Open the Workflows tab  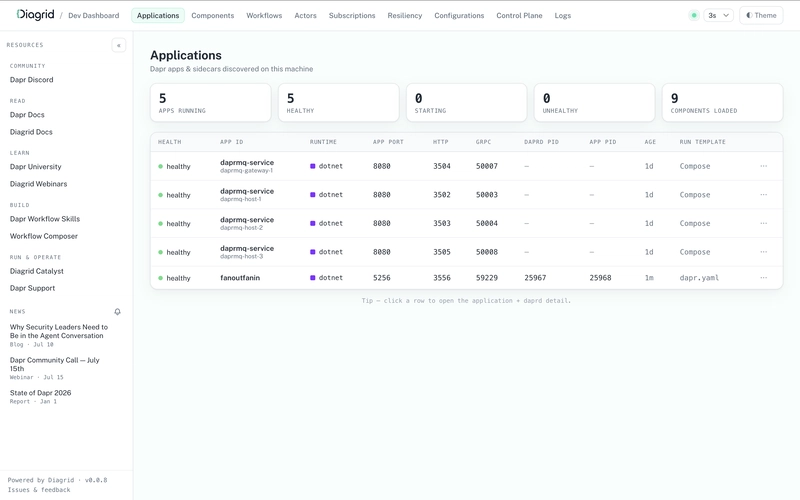tap(264, 15)
